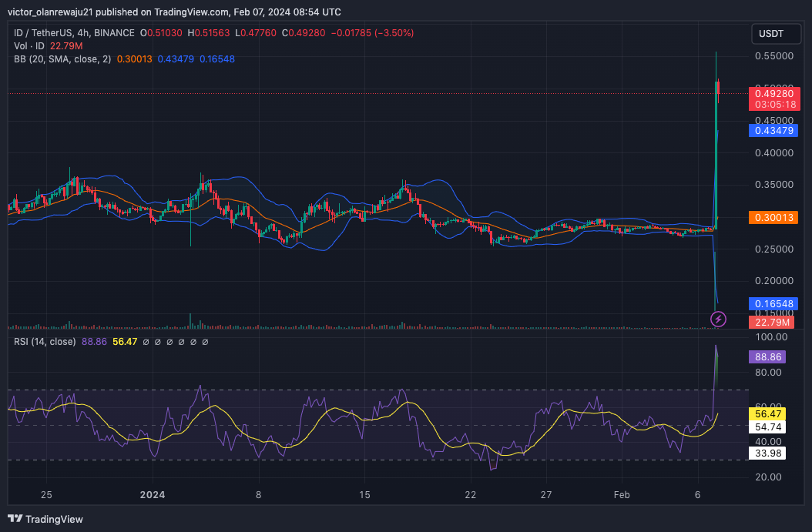Click the BB basis value 0.30013 in legend
Image resolution: width=812 pixels, height=532 pixels.
[x=135, y=59]
